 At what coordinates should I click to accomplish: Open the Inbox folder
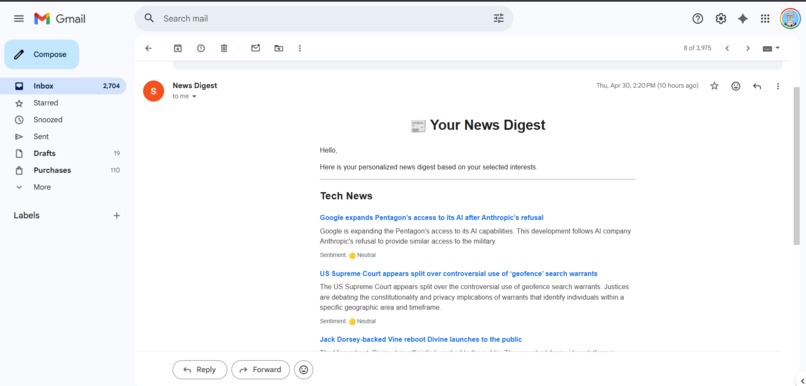coord(63,86)
